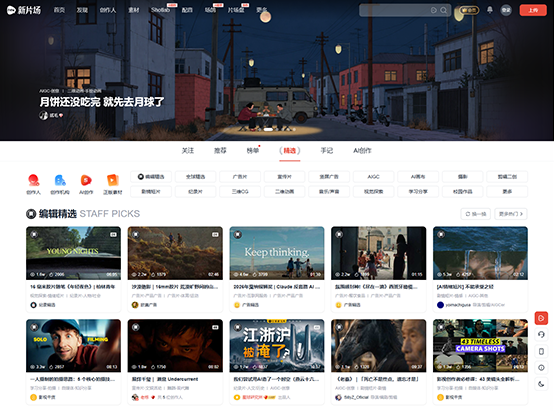Select the AIGC category chip
The image size is (554, 415).
tap(373, 177)
